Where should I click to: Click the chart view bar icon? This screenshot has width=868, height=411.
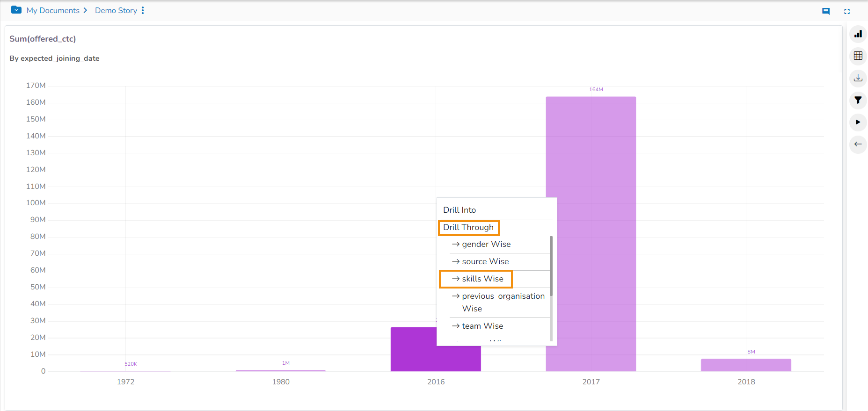858,34
